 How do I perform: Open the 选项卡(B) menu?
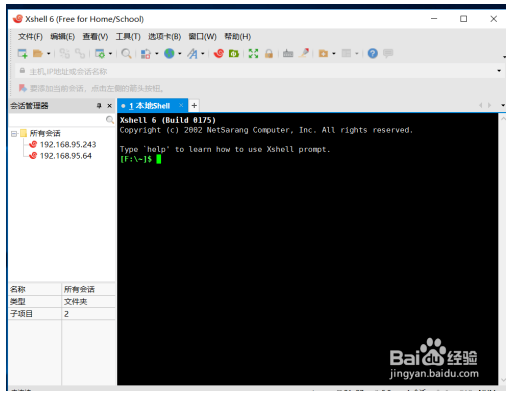pyautogui.click(x=164, y=37)
